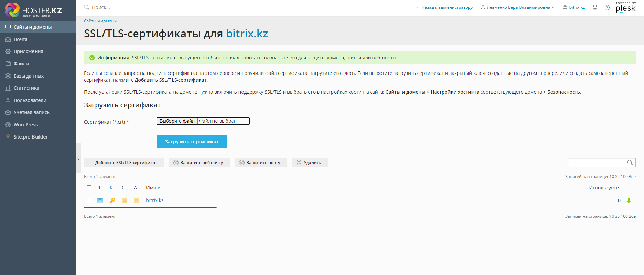Open Приложения in the sidebar
This screenshot has width=644, height=275.
[38, 51]
